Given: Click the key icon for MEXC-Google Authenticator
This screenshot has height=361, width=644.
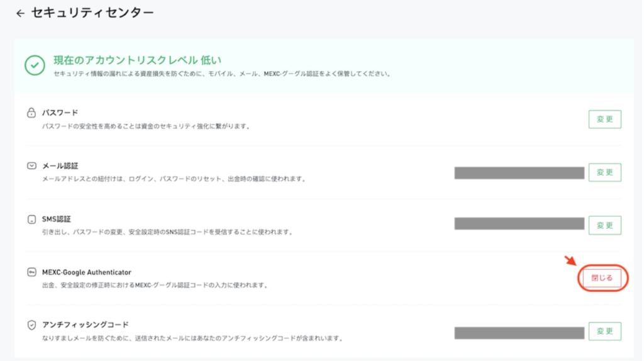Looking at the screenshot, I should tap(31, 272).
